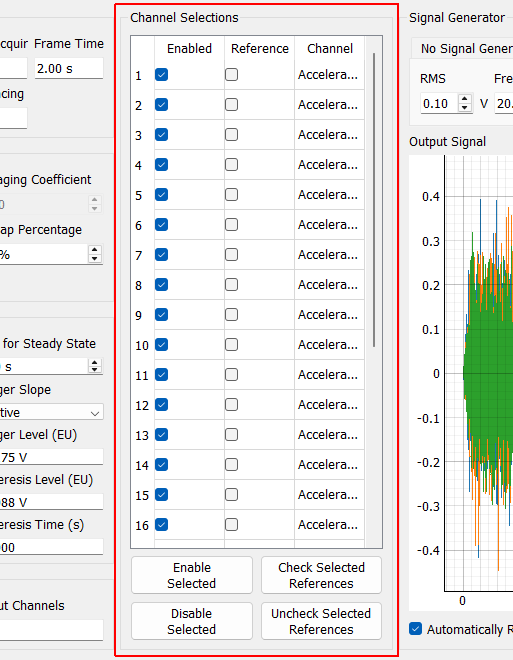Screen dimensions: 513x660
Task: Toggle Enabled checkbox for channel 8
Action: [162, 285]
